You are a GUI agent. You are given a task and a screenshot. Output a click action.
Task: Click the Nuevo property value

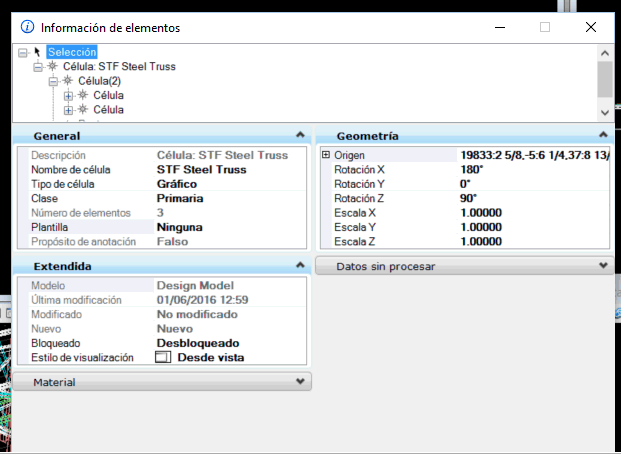(x=175, y=328)
